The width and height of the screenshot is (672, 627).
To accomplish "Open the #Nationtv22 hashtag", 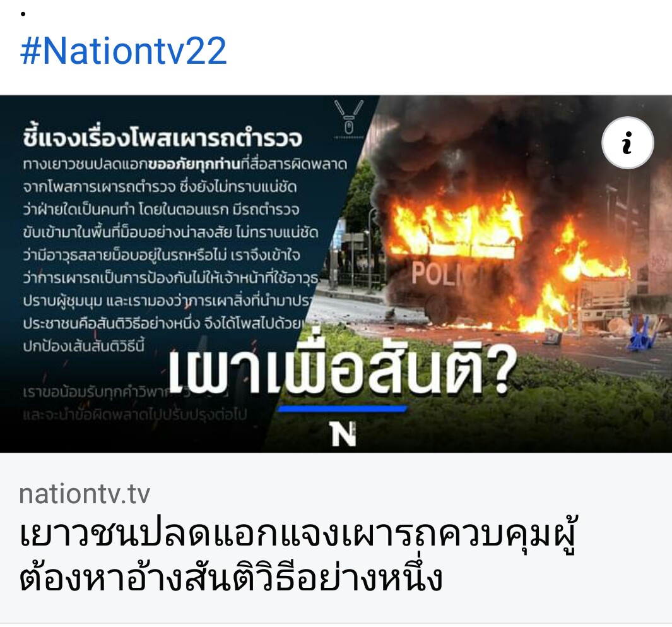I will 124,51.
